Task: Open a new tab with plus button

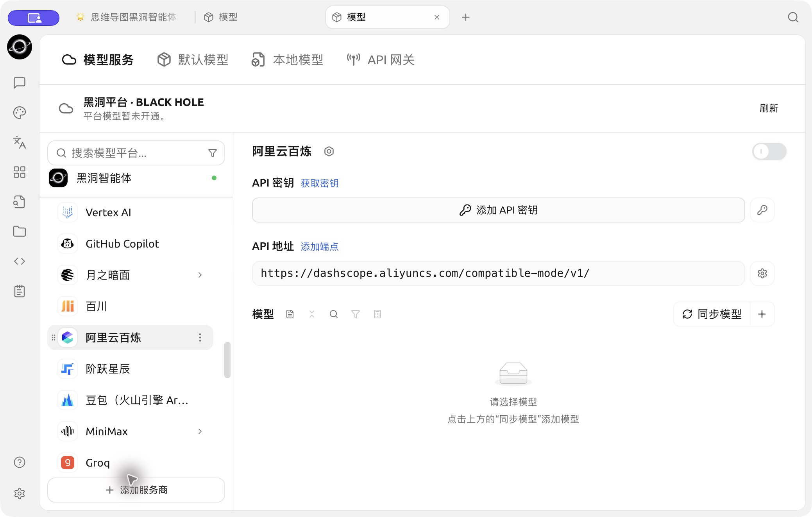Action: pos(466,17)
